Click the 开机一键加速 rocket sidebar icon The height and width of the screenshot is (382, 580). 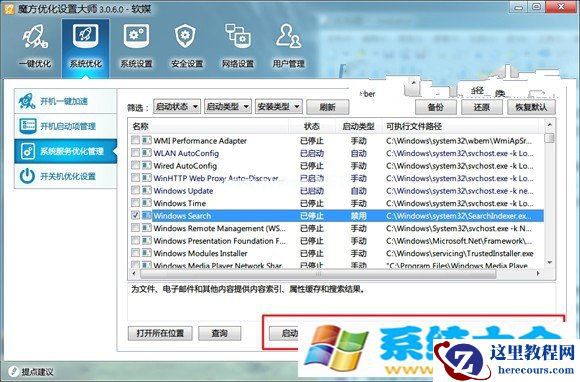click(x=27, y=101)
